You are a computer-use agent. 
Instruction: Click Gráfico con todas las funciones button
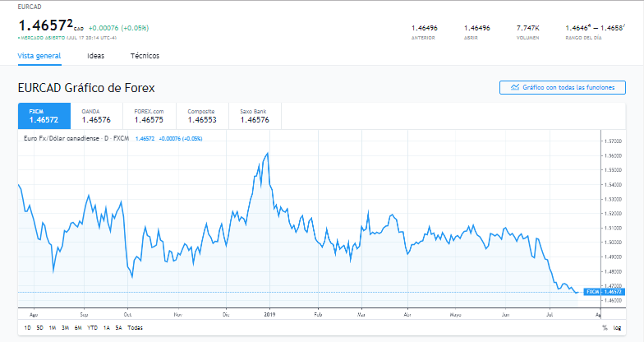click(562, 87)
